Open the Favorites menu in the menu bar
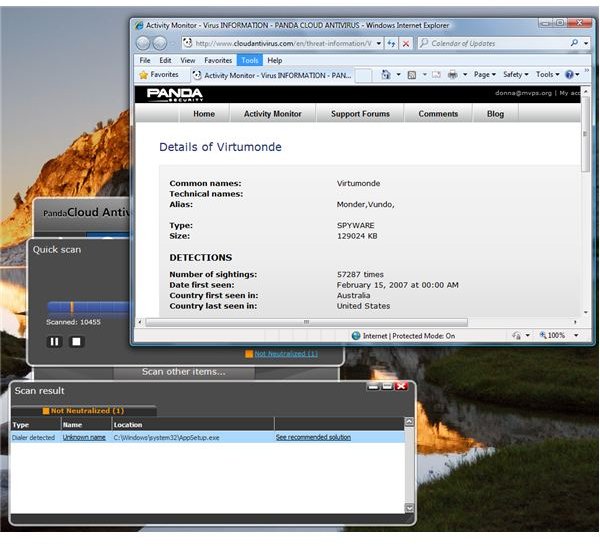The width and height of the screenshot is (600, 546). (x=218, y=60)
